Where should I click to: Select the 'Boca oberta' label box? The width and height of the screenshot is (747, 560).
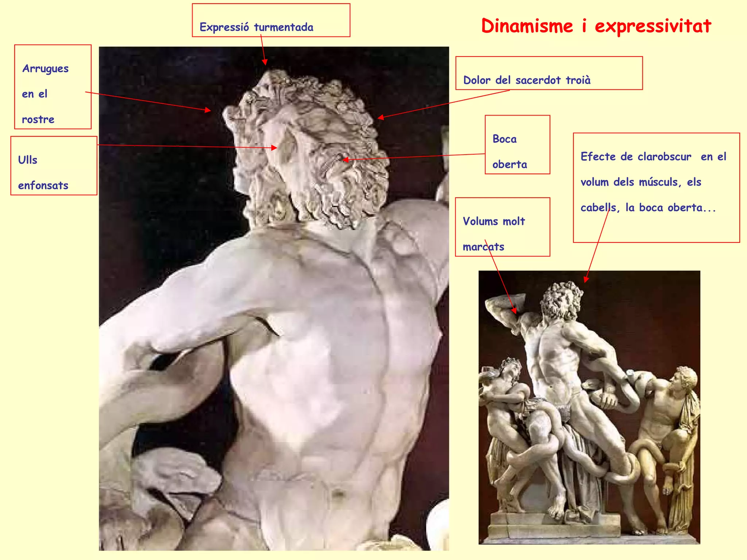[517, 145]
